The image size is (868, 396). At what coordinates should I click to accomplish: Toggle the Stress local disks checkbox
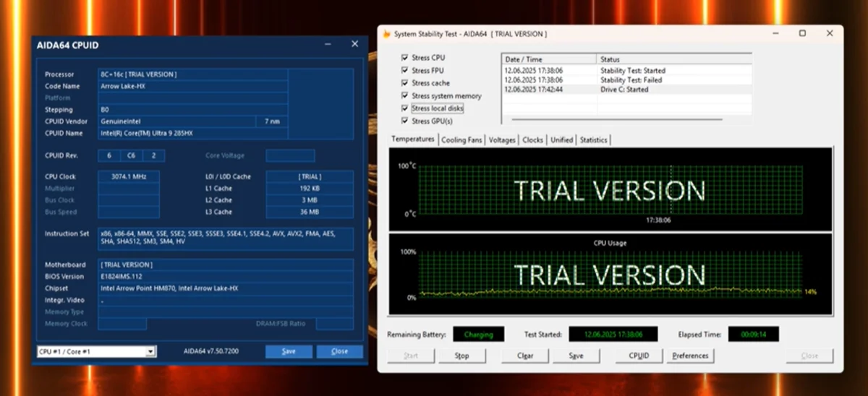405,108
